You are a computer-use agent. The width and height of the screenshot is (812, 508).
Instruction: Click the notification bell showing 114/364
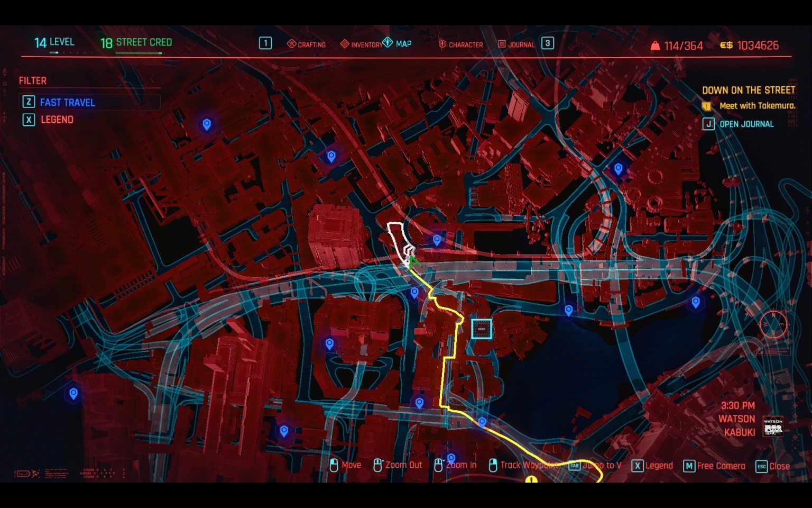[656, 46]
